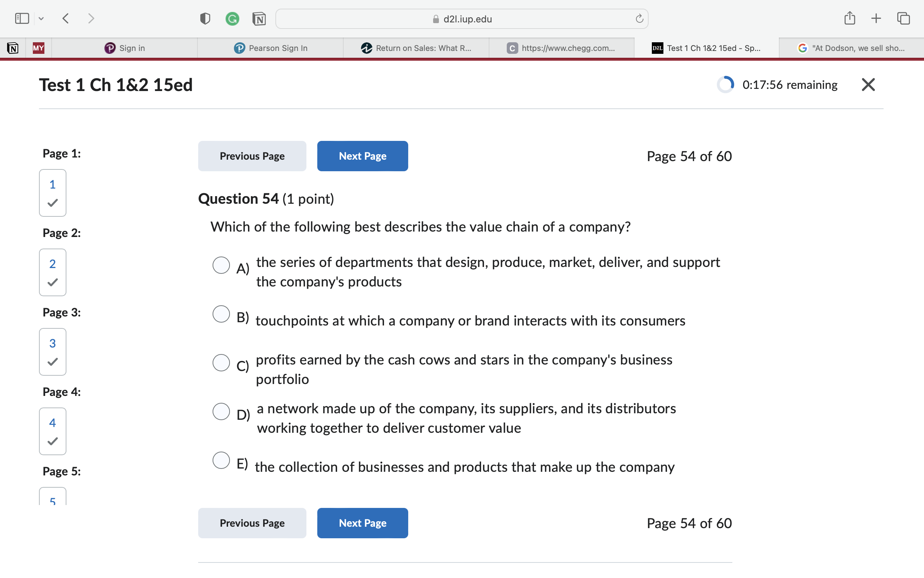Switch to the Sign in tab
This screenshot has height=578, width=924.
[x=125, y=48]
